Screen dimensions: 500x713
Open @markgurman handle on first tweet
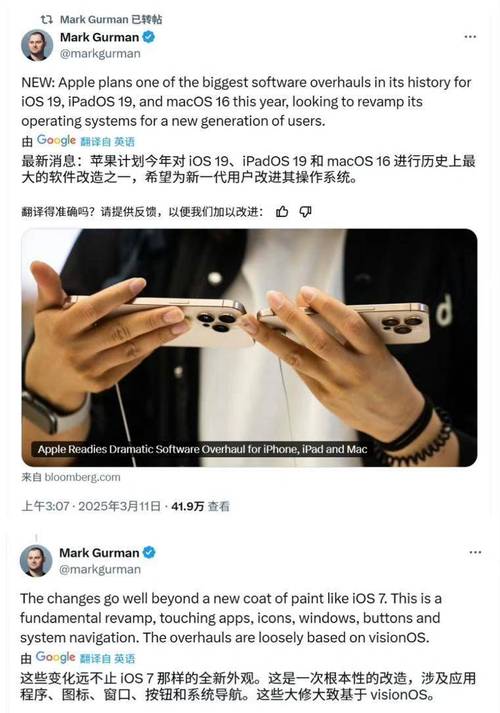pos(100,54)
